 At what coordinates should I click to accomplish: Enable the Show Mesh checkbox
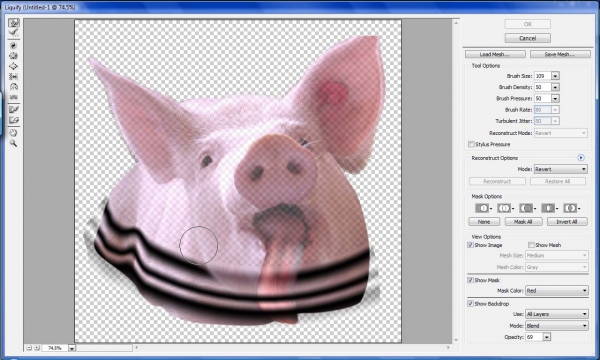coord(531,245)
